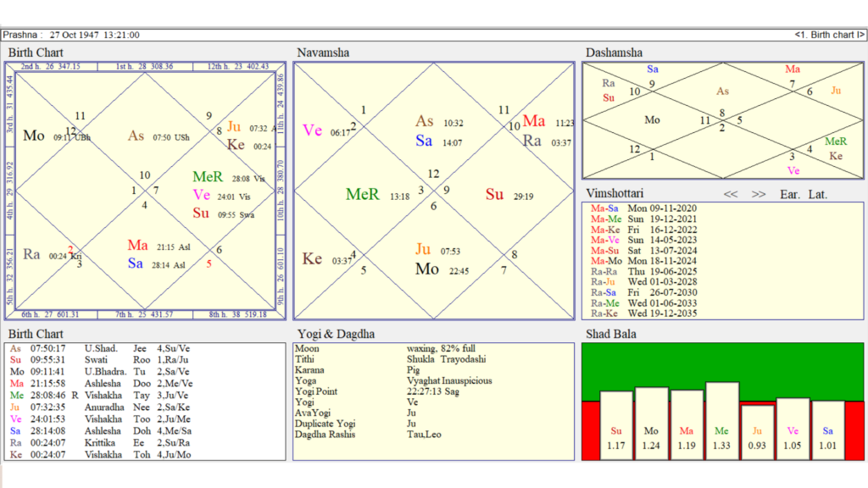This screenshot has width=868, height=488.
Task: Click the '7th h. 25 431.57' house label
Action: 144,314
